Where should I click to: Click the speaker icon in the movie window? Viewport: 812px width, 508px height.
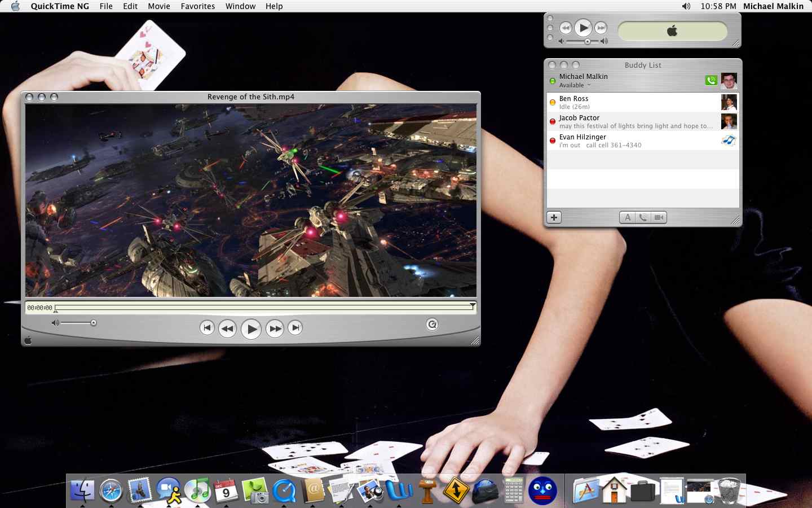pos(55,323)
